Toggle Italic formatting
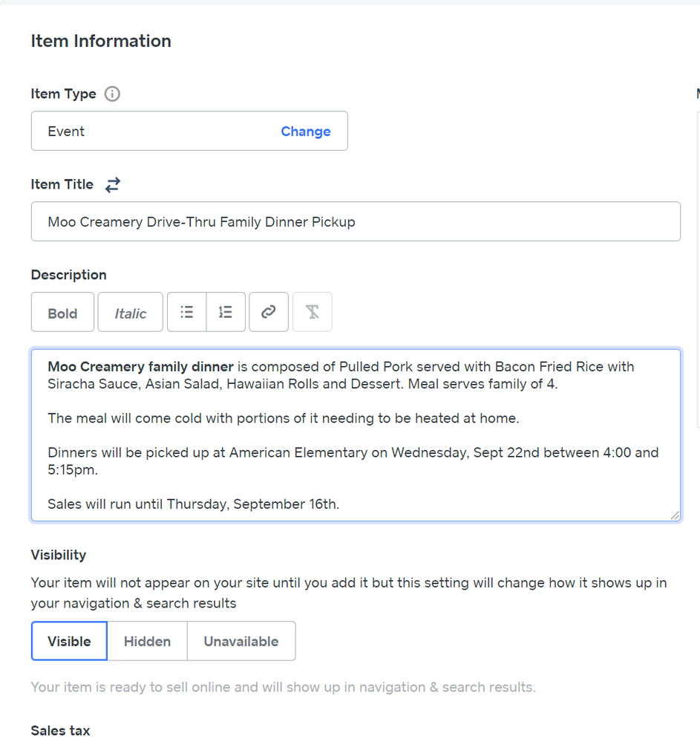The image size is (700, 742). [x=130, y=313]
